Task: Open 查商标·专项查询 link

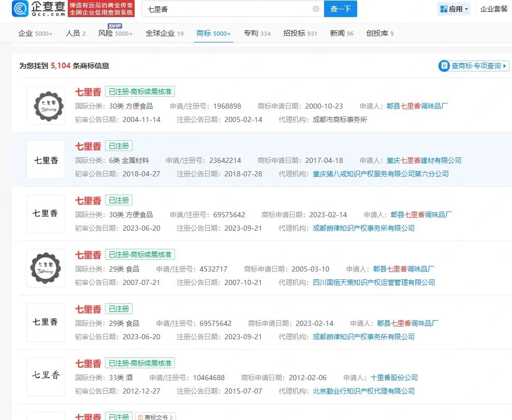Action: tap(474, 66)
